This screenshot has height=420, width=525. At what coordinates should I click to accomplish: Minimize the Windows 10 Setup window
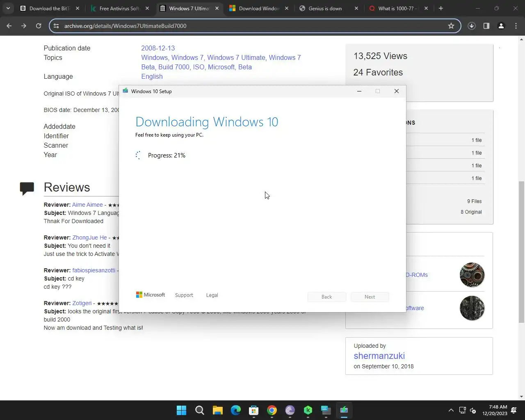click(359, 91)
